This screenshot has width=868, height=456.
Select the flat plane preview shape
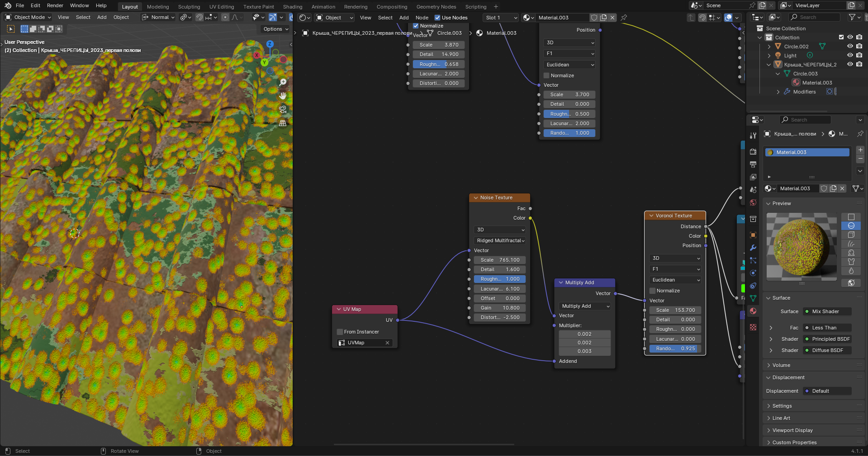pyautogui.click(x=851, y=217)
